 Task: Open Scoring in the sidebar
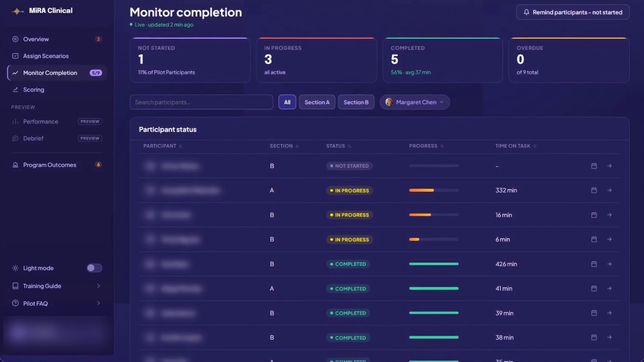tap(57, 89)
